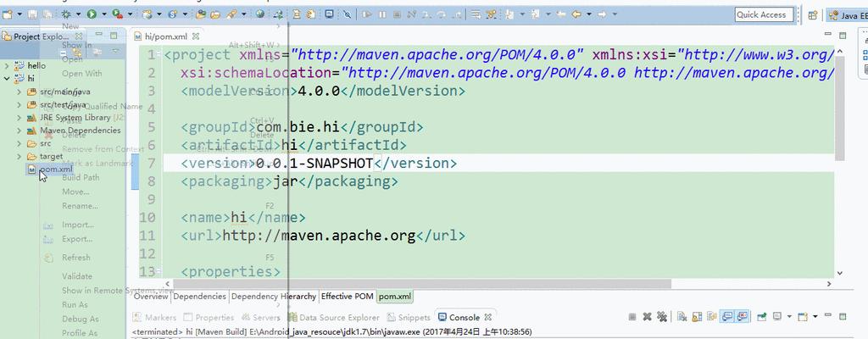The width and height of the screenshot is (868, 339).
Task: Click the editor vertical scrollbar thumb
Action: (840, 108)
